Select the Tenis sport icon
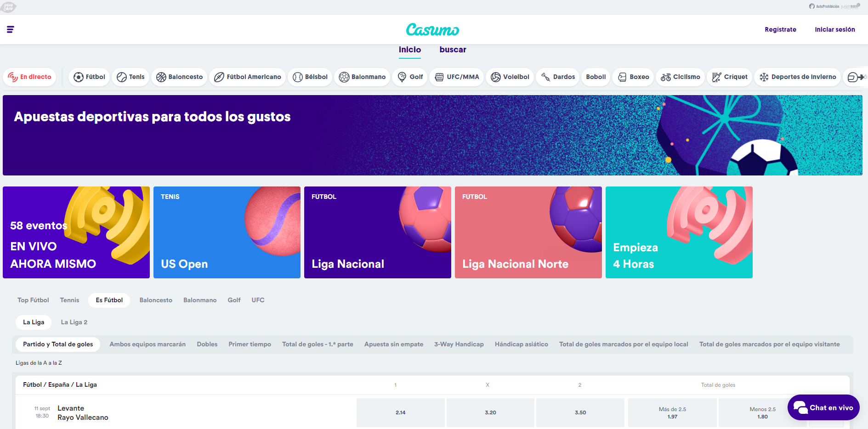The image size is (868, 429). 122,77
